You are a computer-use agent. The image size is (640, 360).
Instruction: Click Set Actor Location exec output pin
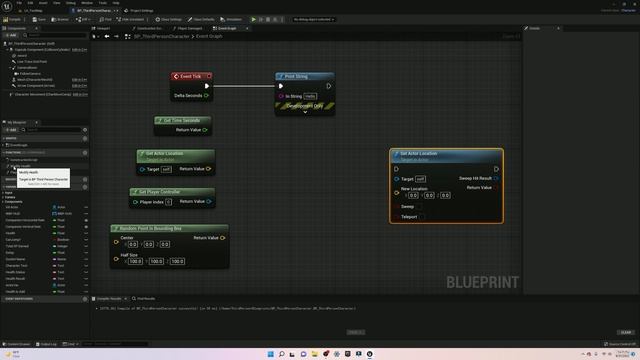pos(496,169)
